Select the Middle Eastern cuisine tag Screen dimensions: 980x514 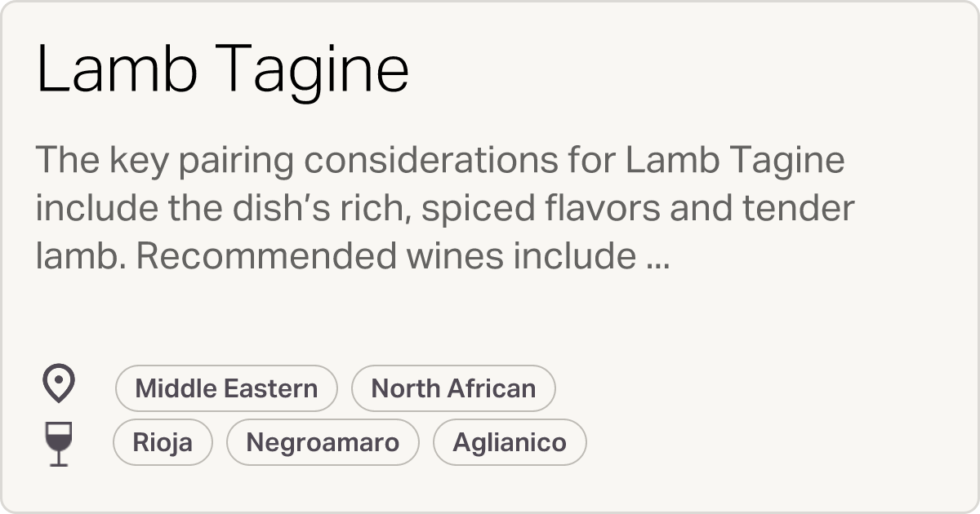point(226,388)
